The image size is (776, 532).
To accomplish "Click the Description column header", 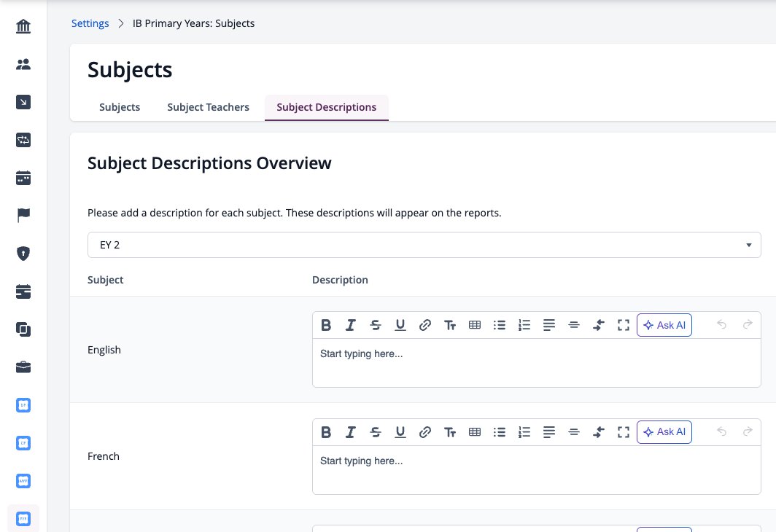I will click(340, 280).
